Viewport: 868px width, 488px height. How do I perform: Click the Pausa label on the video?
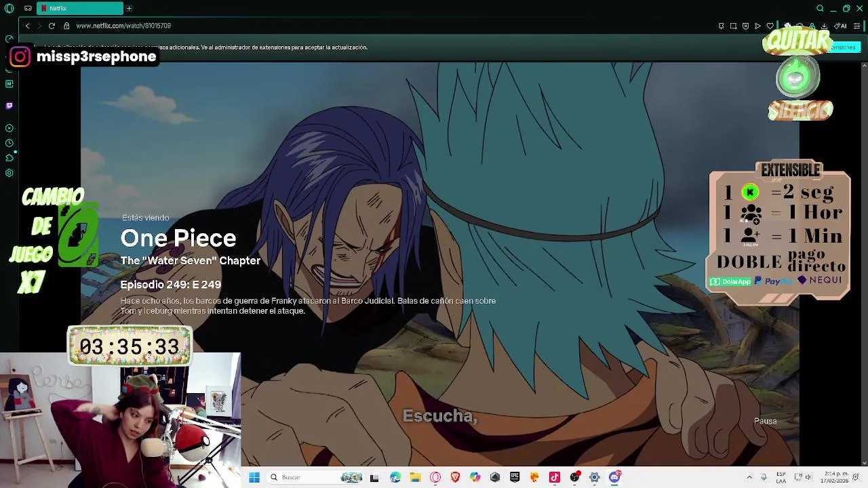pos(765,421)
